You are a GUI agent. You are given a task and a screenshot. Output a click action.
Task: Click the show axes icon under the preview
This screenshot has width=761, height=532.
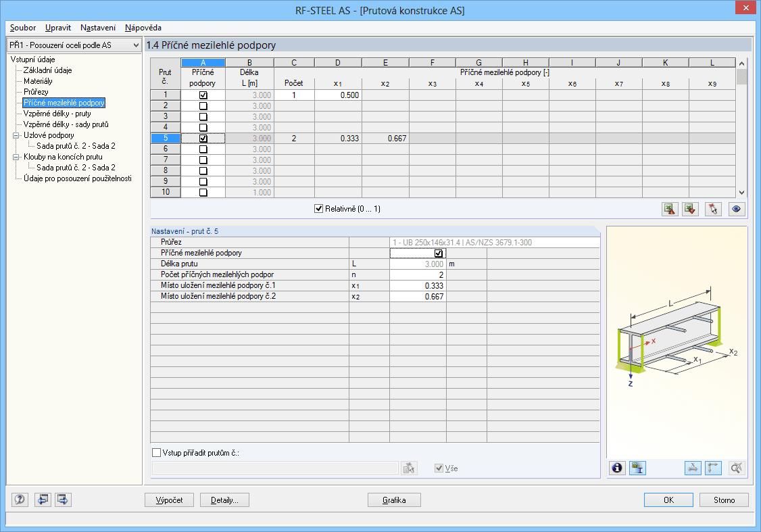(x=713, y=468)
